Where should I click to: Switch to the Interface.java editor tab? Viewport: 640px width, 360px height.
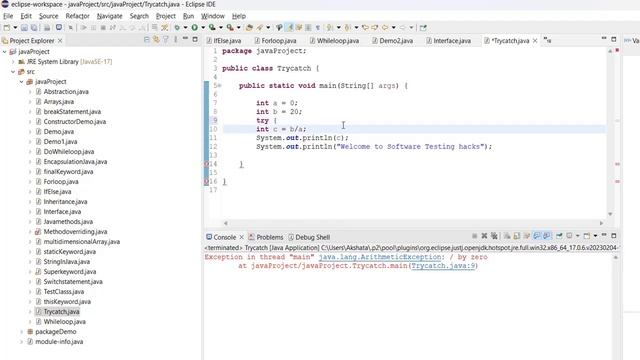coord(448,40)
